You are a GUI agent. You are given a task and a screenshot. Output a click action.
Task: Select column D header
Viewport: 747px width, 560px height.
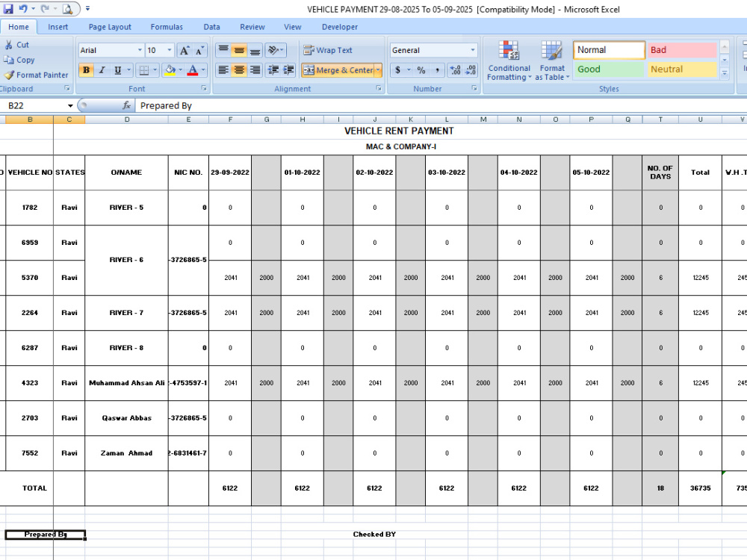(127, 119)
